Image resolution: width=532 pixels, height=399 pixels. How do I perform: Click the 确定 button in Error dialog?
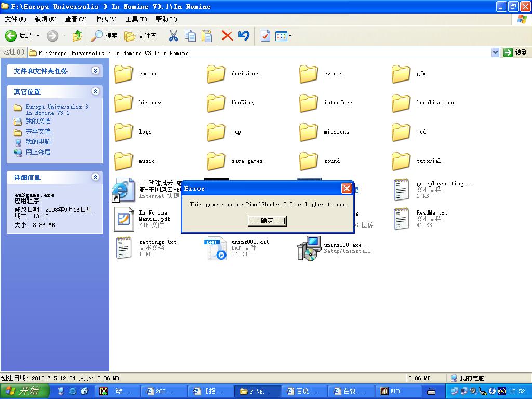tap(267, 221)
